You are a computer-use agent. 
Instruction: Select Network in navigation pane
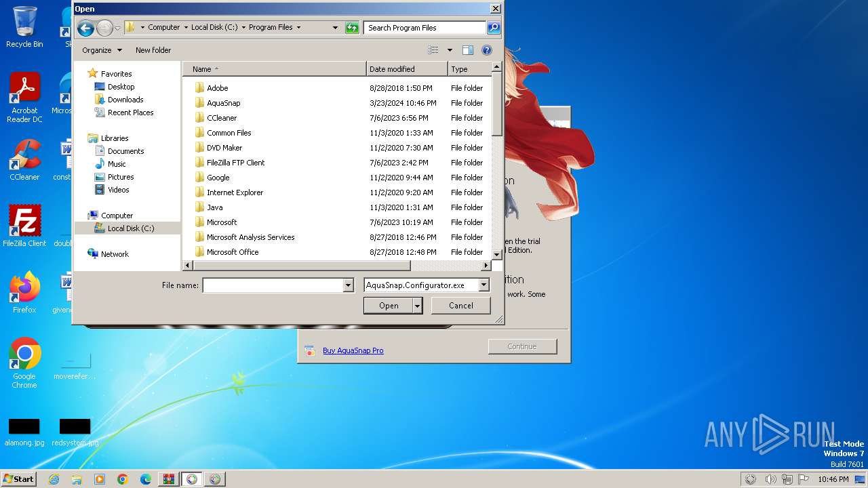click(x=115, y=254)
